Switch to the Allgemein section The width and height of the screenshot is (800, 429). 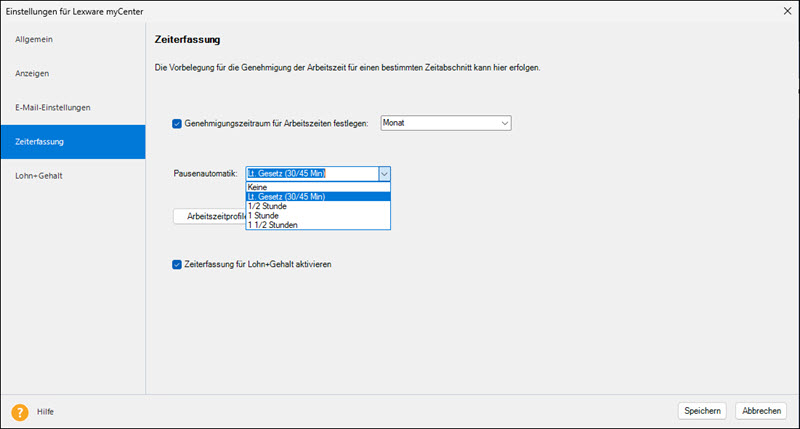73,39
